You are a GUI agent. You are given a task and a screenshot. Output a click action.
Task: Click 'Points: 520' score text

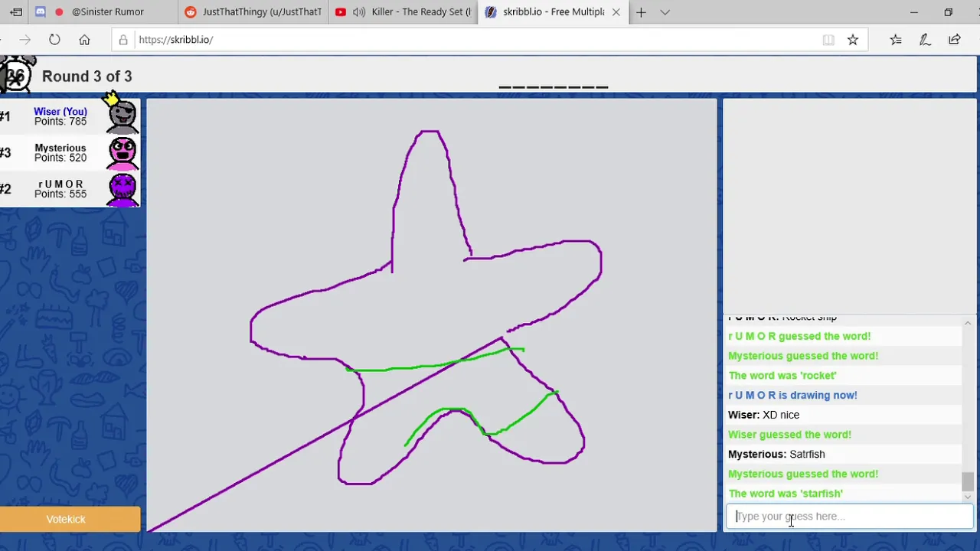(x=60, y=158)
